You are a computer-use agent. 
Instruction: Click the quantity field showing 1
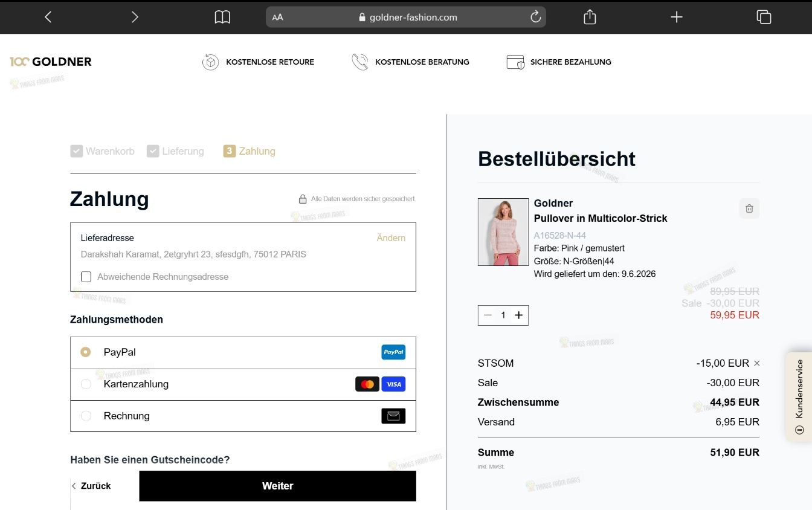(x=503, y=315)
